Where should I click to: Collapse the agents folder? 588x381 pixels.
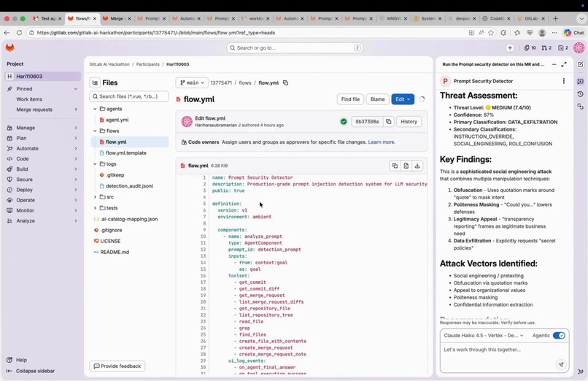pos(95,109)
